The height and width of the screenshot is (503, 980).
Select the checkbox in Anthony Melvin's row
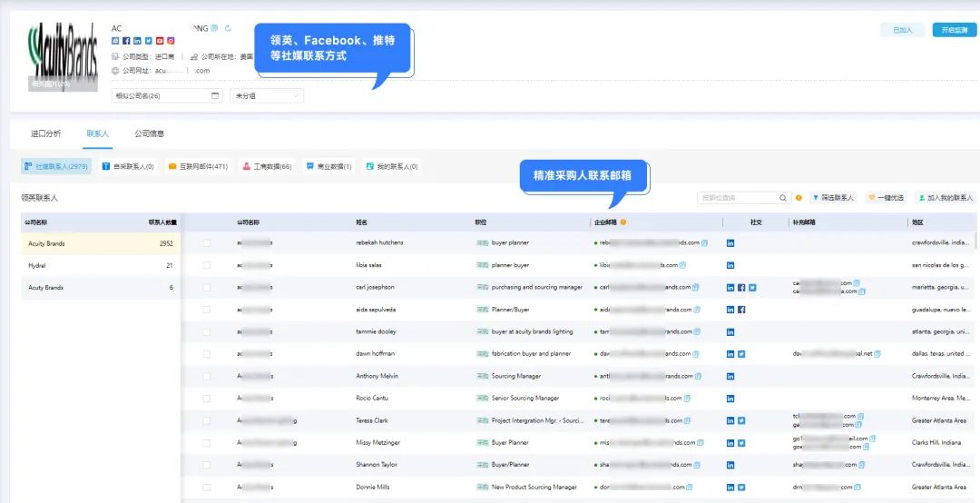207,376
